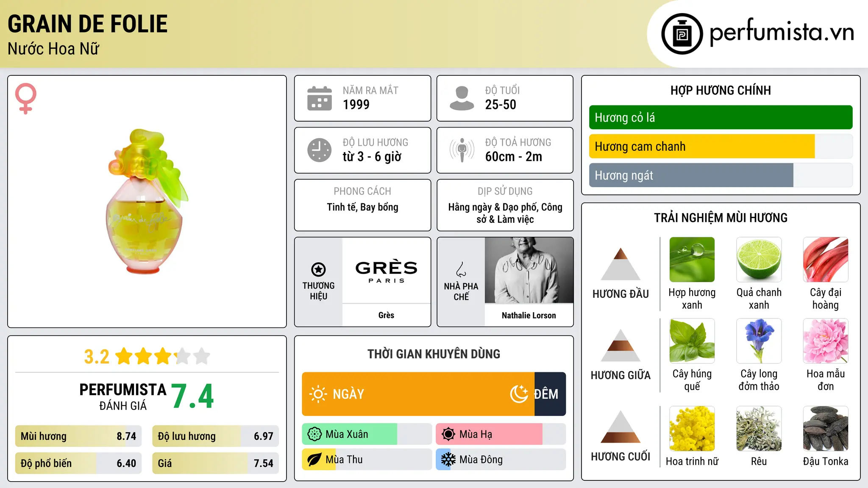Click the GRAIN DE FOLIE title
Viewport: 868px width, 488px height.
(88, 24)
